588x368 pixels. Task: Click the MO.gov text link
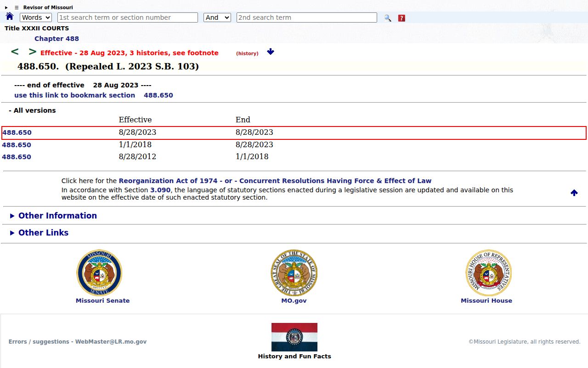pyautogui.click(x=294, y=301)
